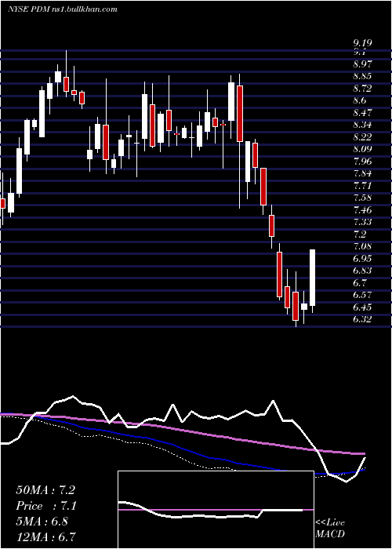
Task: Click the 12MA : 6.7 indicator text
Action: pyautogui.click(x=46, y=536)
